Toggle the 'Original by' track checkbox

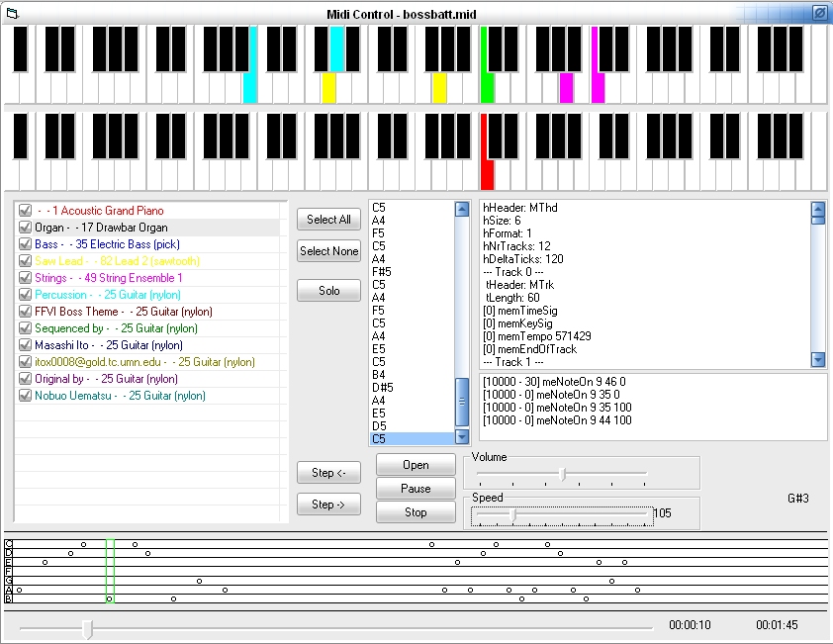[x=25, y=379]
